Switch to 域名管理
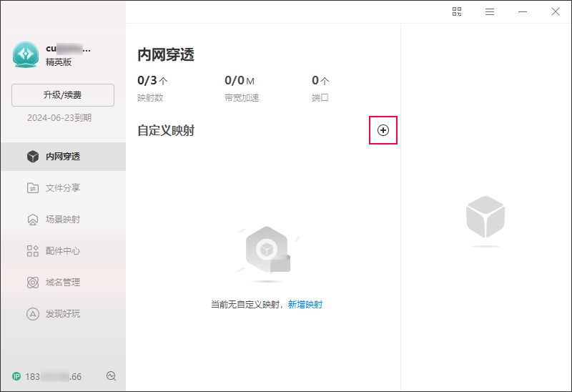Screen dimensions: 572x392 64,282
